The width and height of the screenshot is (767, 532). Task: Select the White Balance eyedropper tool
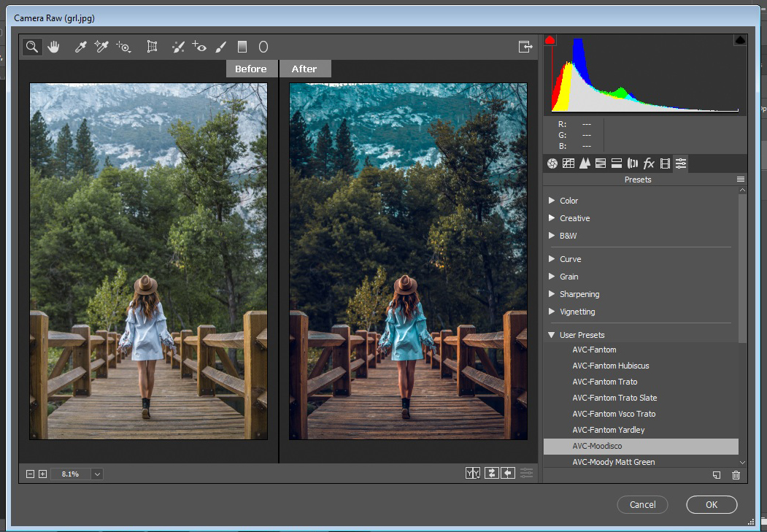pos(80,47)
